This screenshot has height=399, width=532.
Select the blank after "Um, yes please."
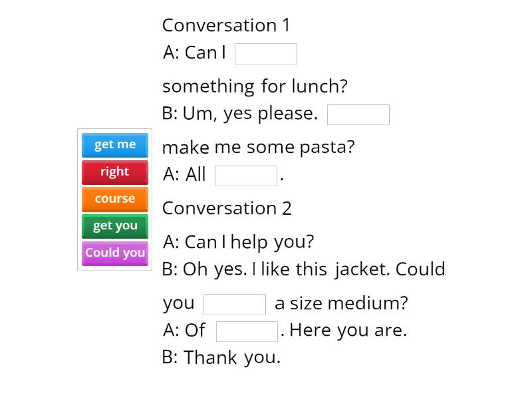(x=358, y=114)
